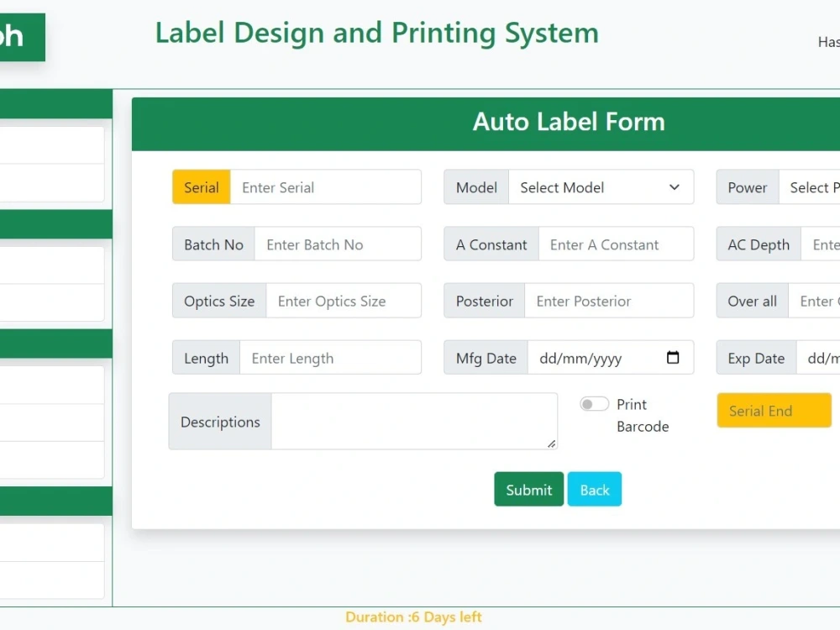This screenshot has width=840, height=630.
Task: Click the Enter Posterior input box
Action: pos(610,300)
